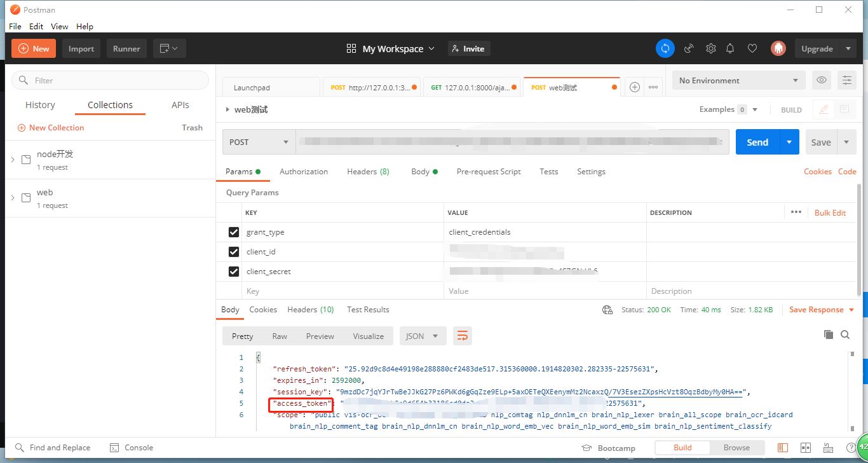The height and width of the screenshot is (463, 868).
Task: Click the query params column options ellipsis
Action: point(796,212)
